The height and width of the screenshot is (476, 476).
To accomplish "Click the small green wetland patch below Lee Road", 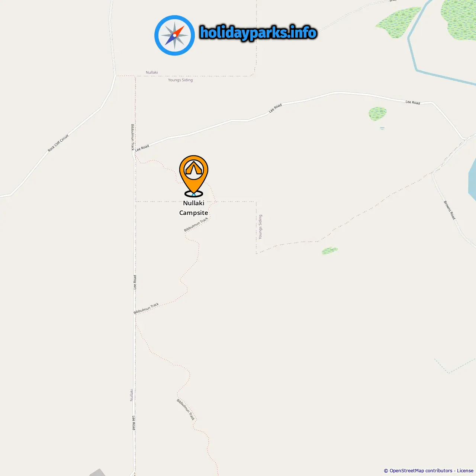I will pyautogui.click(x=377, y=113).
